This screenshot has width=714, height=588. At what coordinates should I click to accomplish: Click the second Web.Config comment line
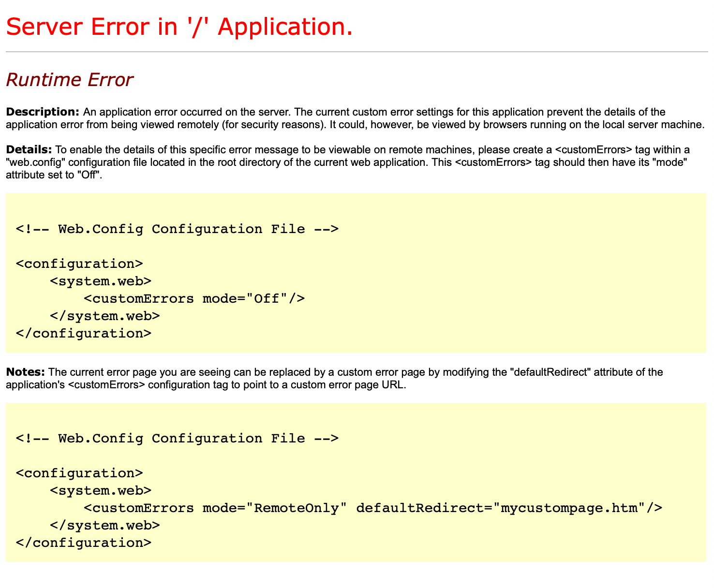point(177,438)
